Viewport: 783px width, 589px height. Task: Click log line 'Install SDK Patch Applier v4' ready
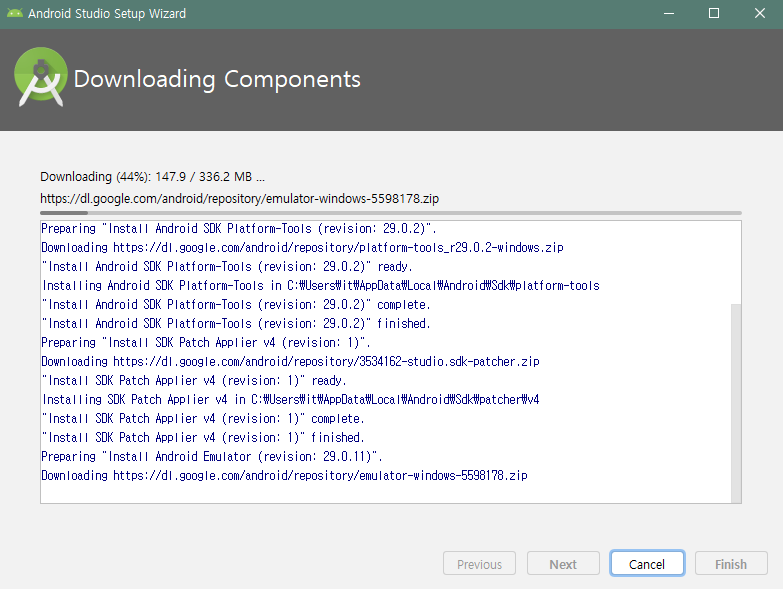coord(194,380)
